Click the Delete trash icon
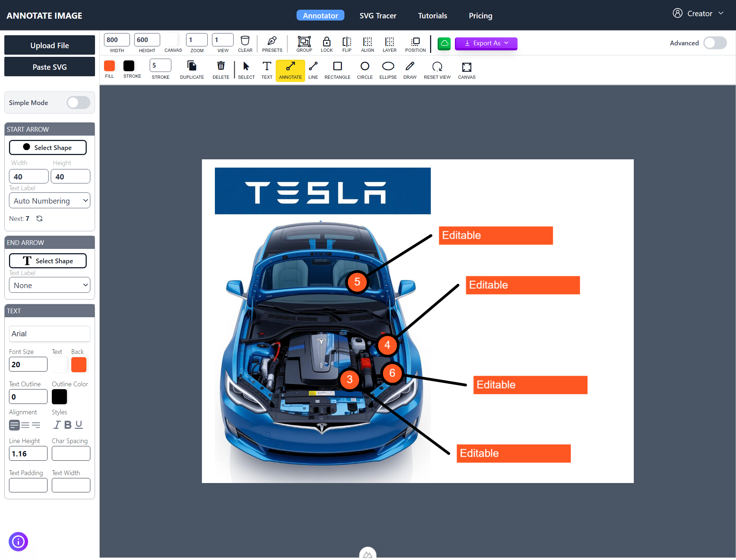 pyautogui.click(x=221, y=66)
